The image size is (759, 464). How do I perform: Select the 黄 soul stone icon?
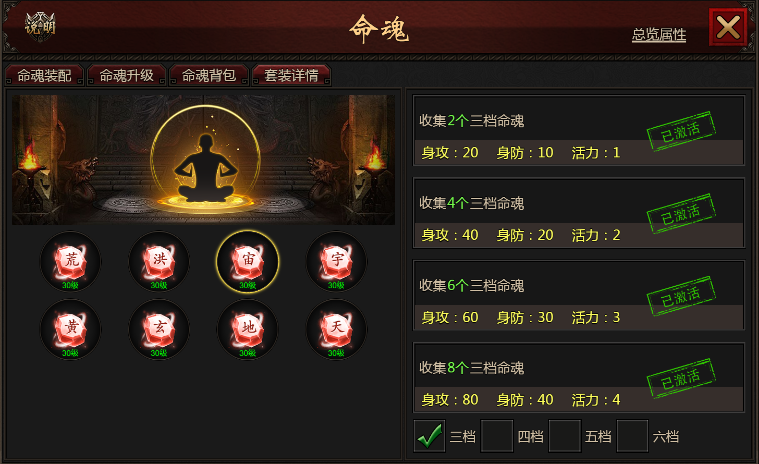(x=70, y=329)
